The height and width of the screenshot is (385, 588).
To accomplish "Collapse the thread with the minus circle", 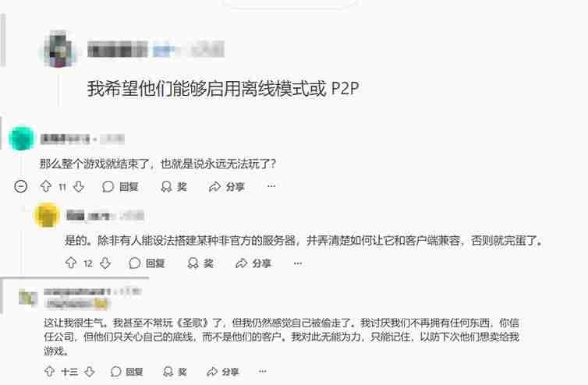I will (20, 186).
